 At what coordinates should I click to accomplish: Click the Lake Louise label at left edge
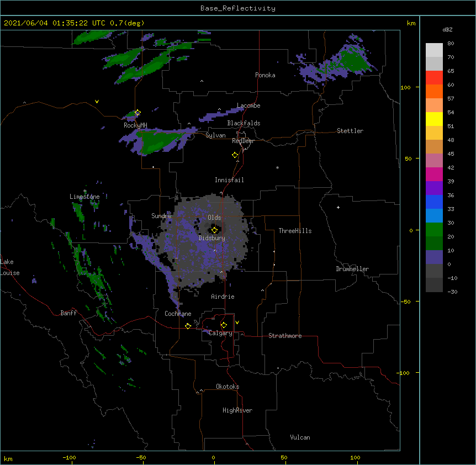pyautogui.click(x=10, y=267)
